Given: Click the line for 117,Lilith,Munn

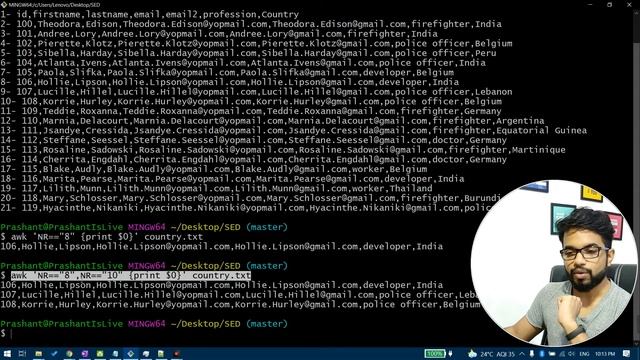Looking at the screenshot, I should (x=216, y=189).
